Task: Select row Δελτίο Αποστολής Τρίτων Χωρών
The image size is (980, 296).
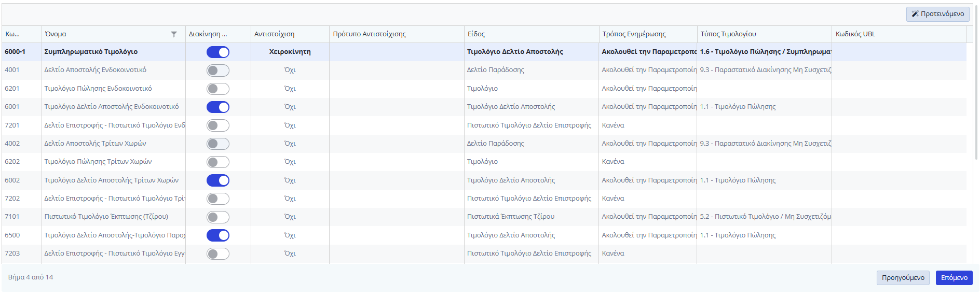Action: [95, 144]
